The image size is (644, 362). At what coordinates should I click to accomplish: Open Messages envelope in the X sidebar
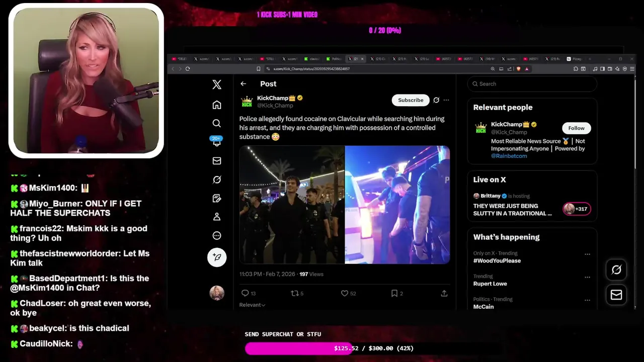click(217, 161)
